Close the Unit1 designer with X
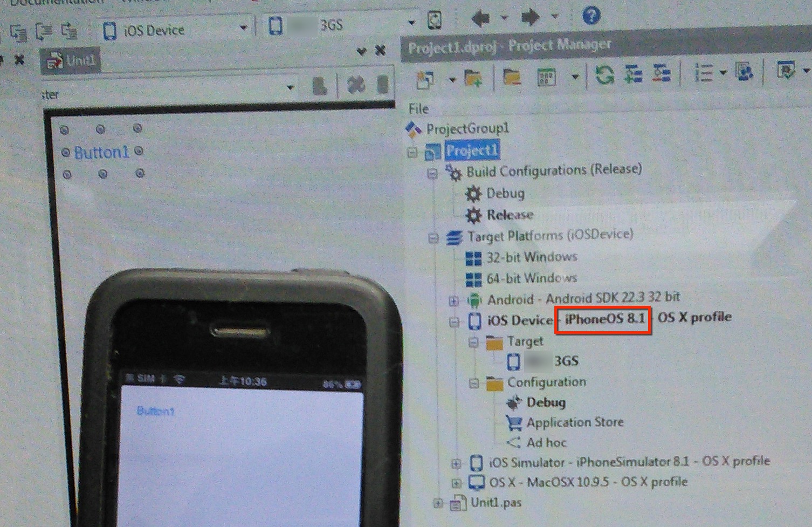This screenshot has width=812, height=527. [x=380, y=51]
